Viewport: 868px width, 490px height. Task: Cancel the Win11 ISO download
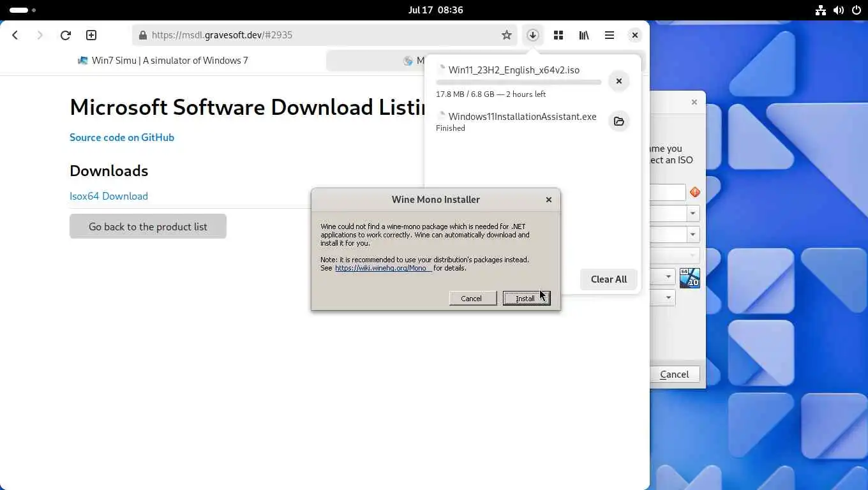tap(619, 81)
